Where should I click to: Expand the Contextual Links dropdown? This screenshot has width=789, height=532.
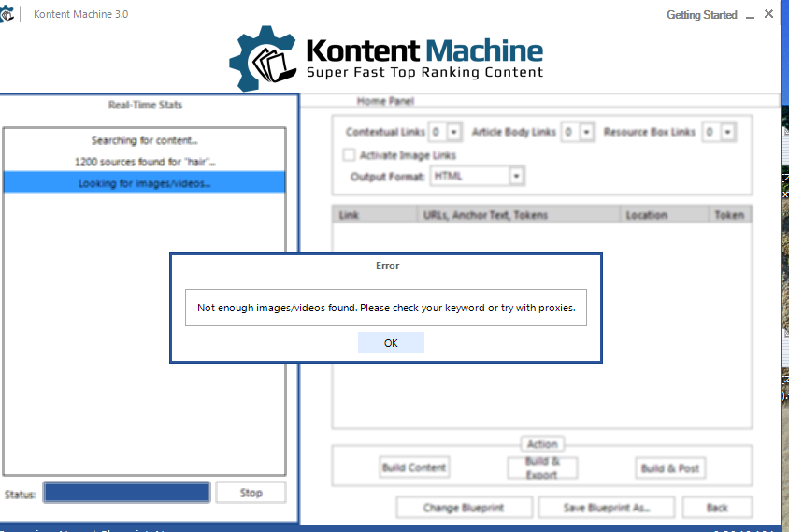pyautogui.click(x=454, y=132)
